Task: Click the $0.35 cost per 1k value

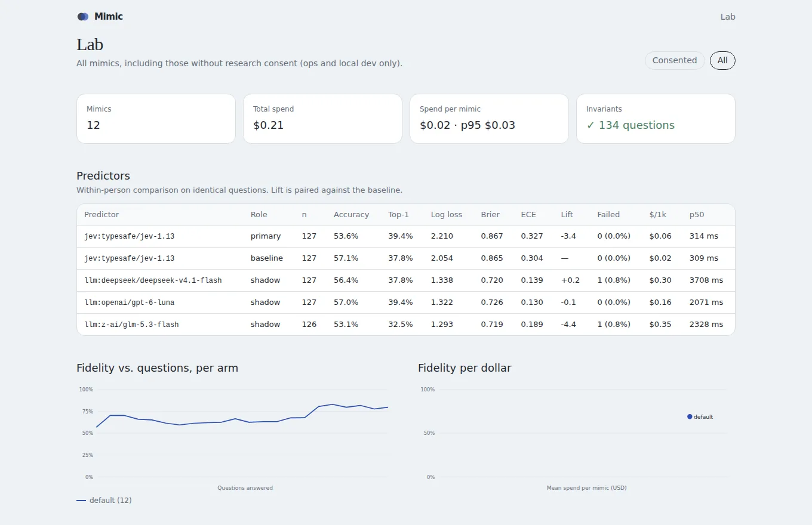Action: tap(660, 325)
